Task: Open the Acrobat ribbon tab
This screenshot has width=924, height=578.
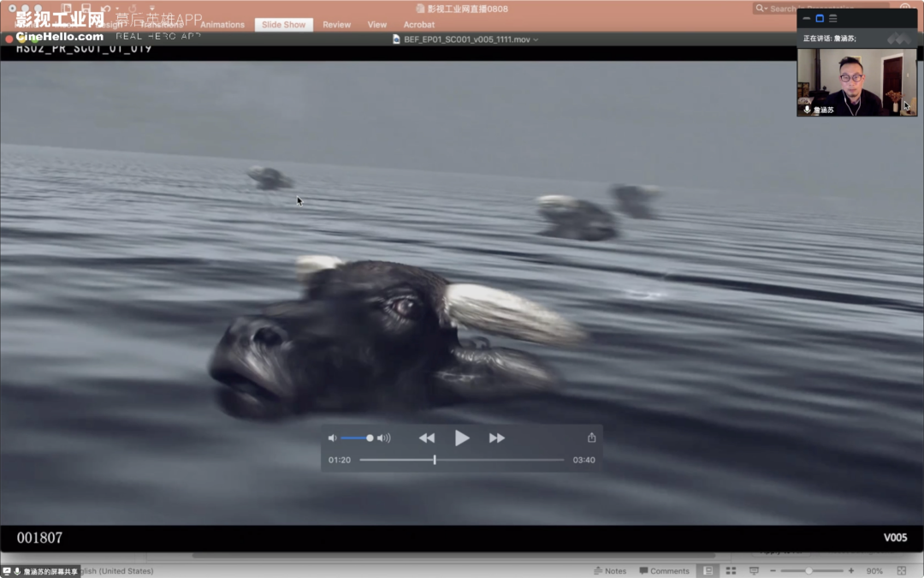Action: [x=419, y=25]
